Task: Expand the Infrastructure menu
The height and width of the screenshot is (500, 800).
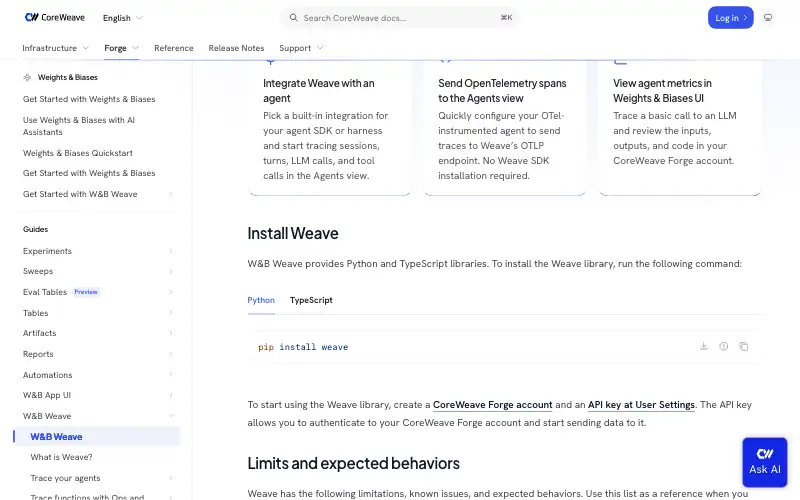Action: click(56, 48)
